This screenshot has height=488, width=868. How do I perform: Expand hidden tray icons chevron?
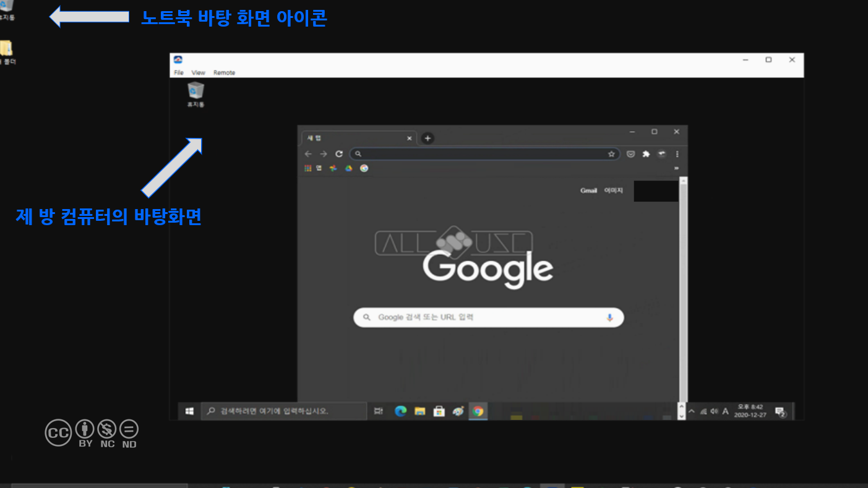[692, 411]
